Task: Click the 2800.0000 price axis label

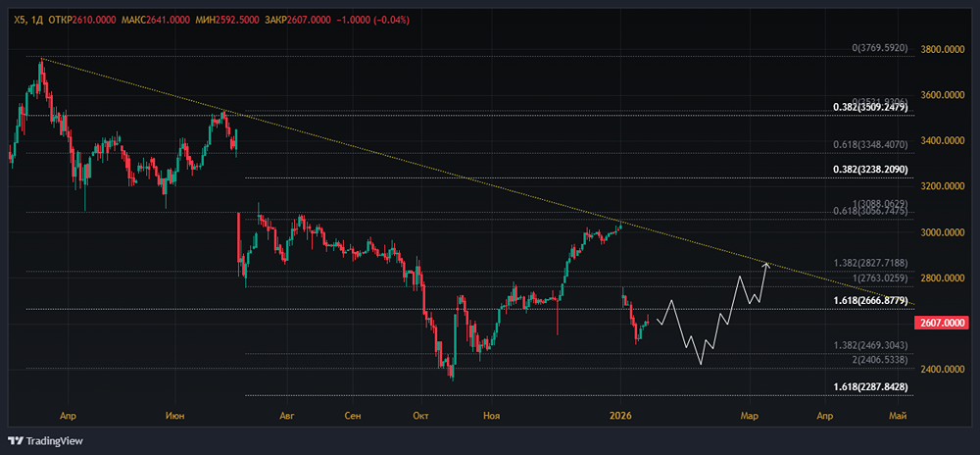Action: (x=945, y=278)
